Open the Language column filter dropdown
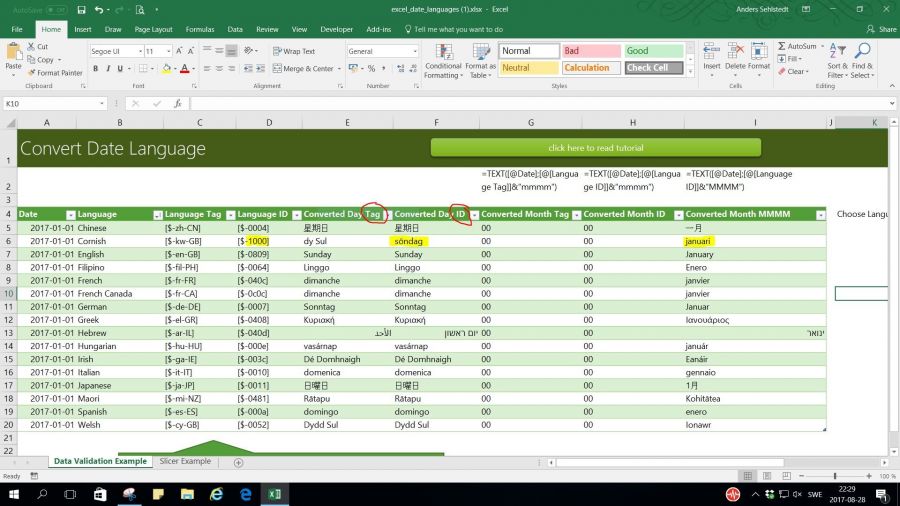 click(157, 215)
